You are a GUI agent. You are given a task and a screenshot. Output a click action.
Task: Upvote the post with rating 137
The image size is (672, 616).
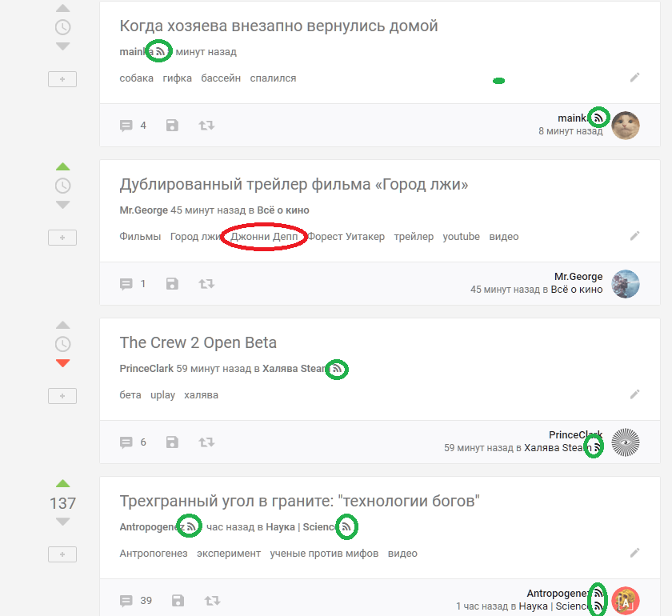pos(62,483)
